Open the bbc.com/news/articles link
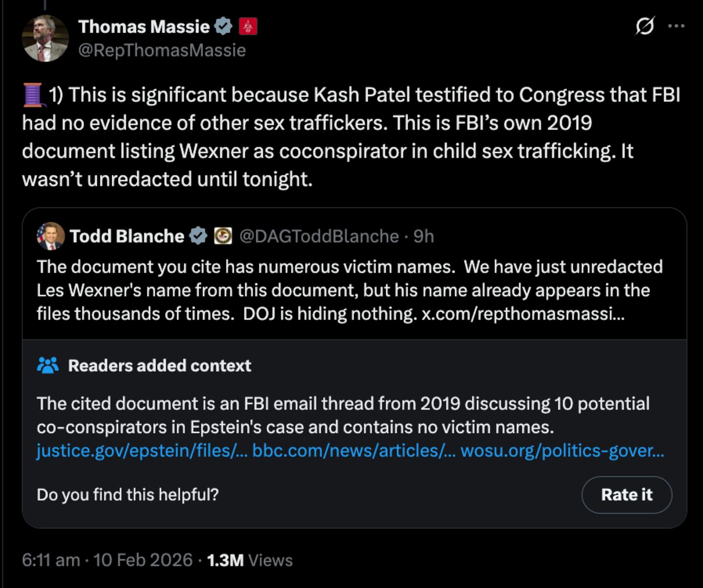 [354, 450]
